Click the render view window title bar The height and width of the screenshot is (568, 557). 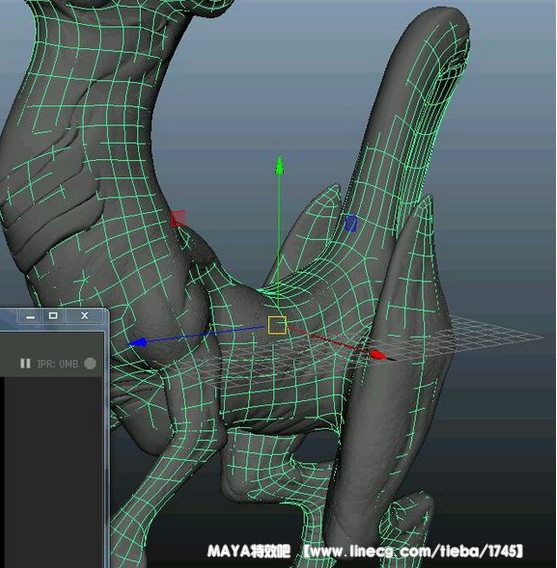pos(9,317)
